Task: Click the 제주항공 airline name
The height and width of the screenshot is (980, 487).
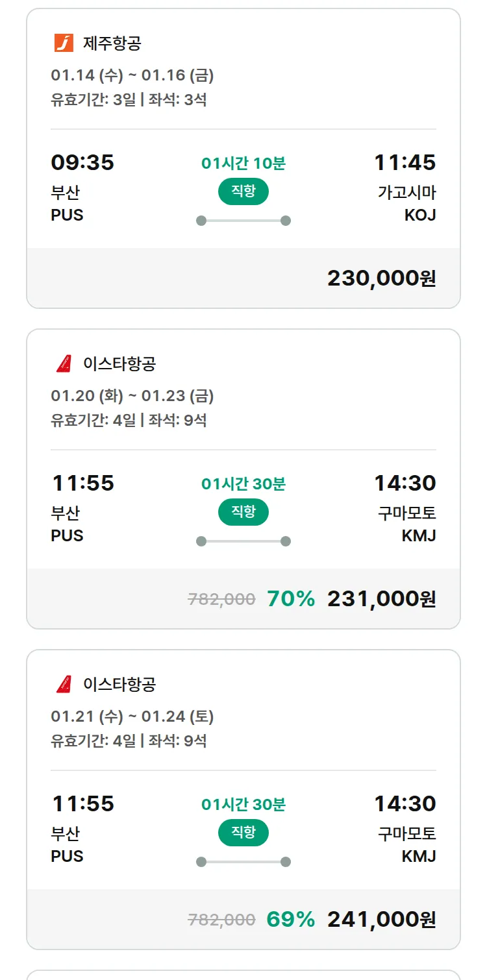Action: (x=112, y=43)
